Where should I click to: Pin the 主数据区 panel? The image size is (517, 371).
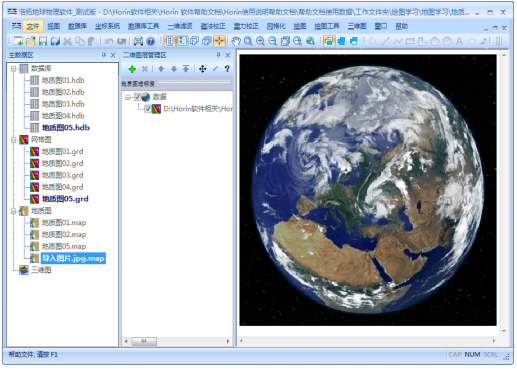click(x=104, y=55)
